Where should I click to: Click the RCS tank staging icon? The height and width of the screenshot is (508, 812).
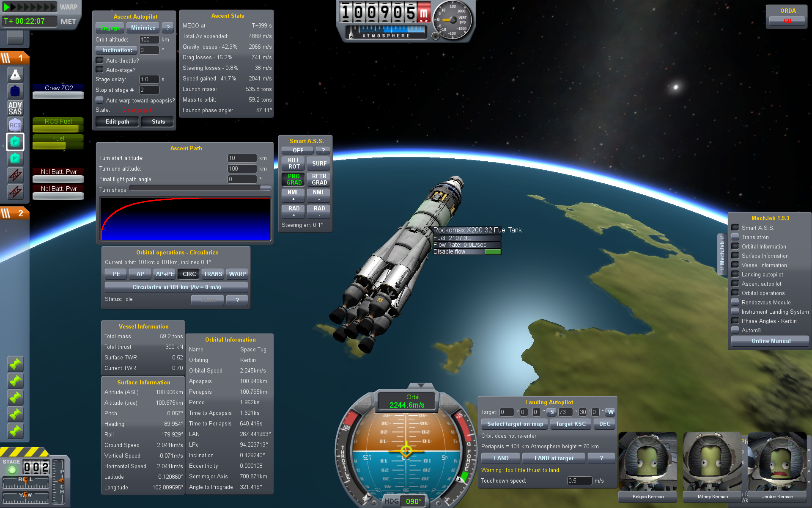pos(15,125)
